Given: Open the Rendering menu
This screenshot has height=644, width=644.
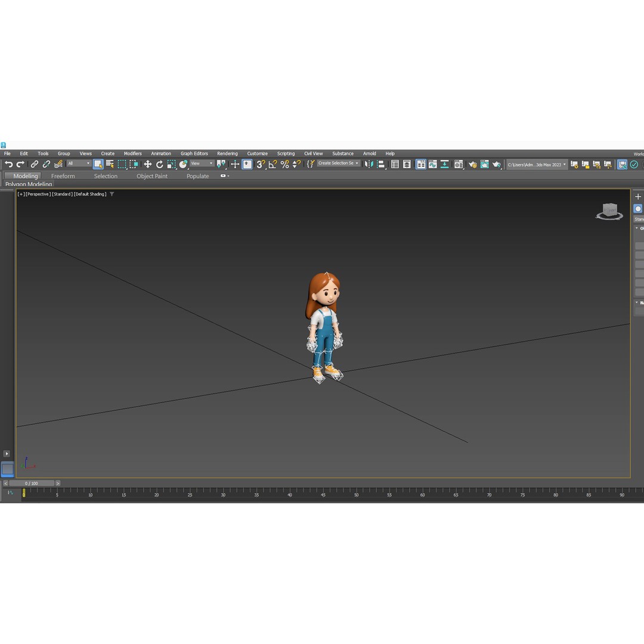Looking at the screenshot, I should point(227,153).
